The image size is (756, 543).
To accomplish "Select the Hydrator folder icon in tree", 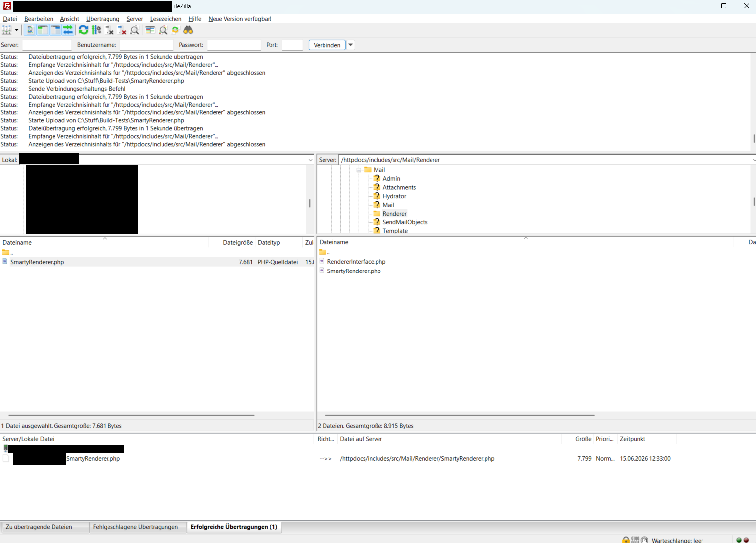I will point(377,196).
